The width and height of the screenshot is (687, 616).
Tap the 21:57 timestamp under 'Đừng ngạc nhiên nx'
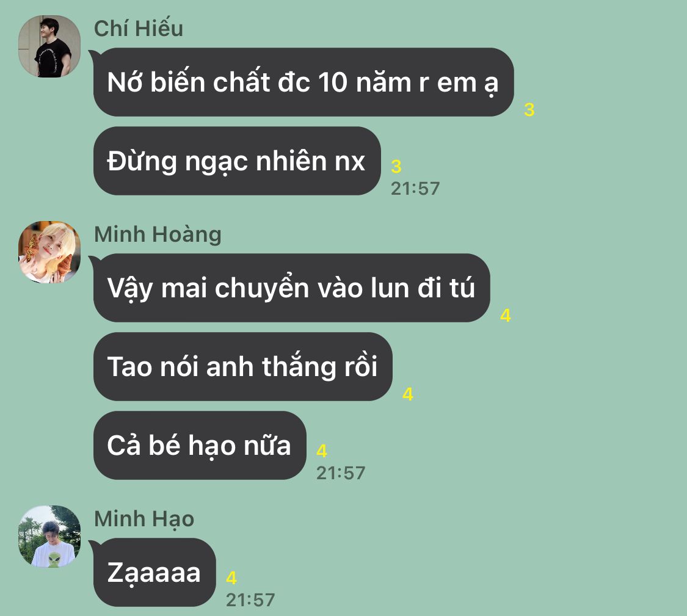(x=415, y=189)
